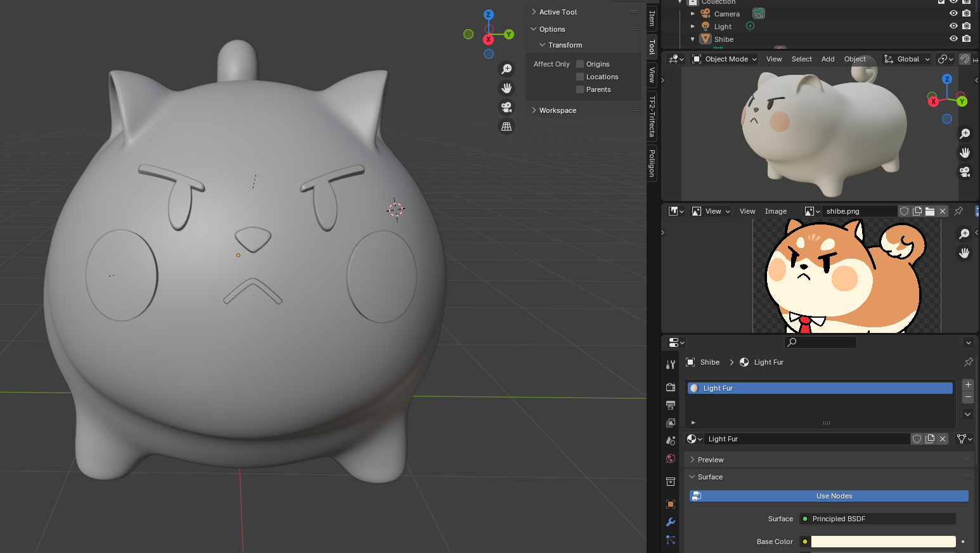This screenshot has height=553, width=980.
Task: Collapse the Shibe item in outliner
Action: point(693,39)
